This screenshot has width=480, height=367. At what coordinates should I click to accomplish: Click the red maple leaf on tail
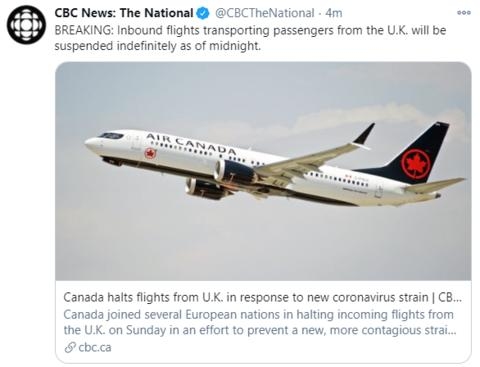coord(415,163)
